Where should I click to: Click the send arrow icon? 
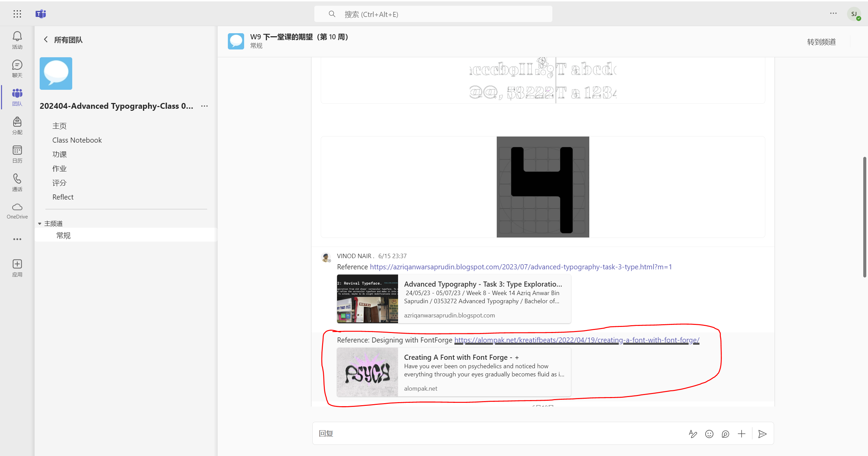coord(762,434)
